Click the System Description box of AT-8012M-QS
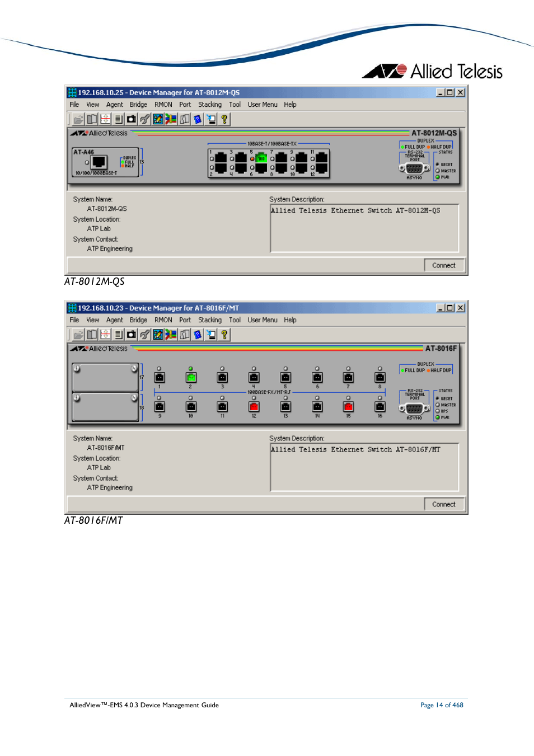This screenshot has height=756, width=534. 364,228
